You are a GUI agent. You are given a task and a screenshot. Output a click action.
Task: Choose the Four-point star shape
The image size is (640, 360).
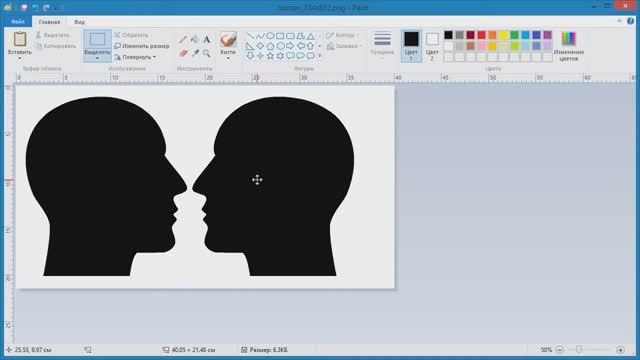(x=260, y=56)
